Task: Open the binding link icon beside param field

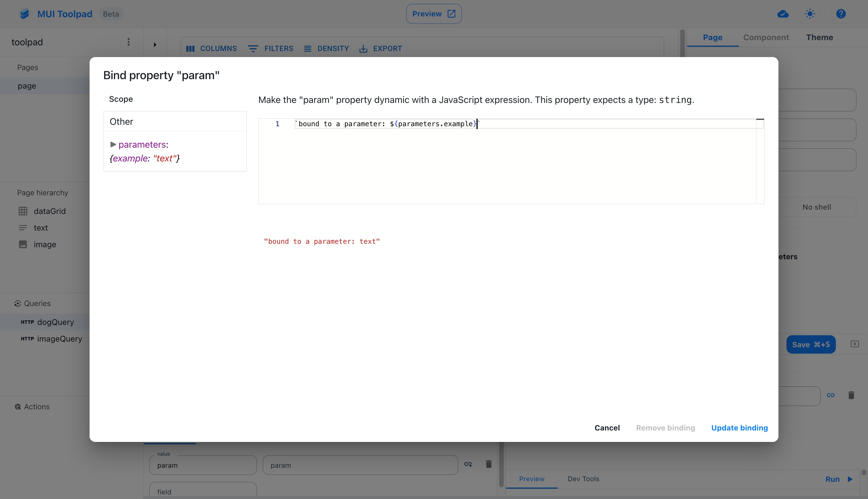Action: [x=468, y=464]
